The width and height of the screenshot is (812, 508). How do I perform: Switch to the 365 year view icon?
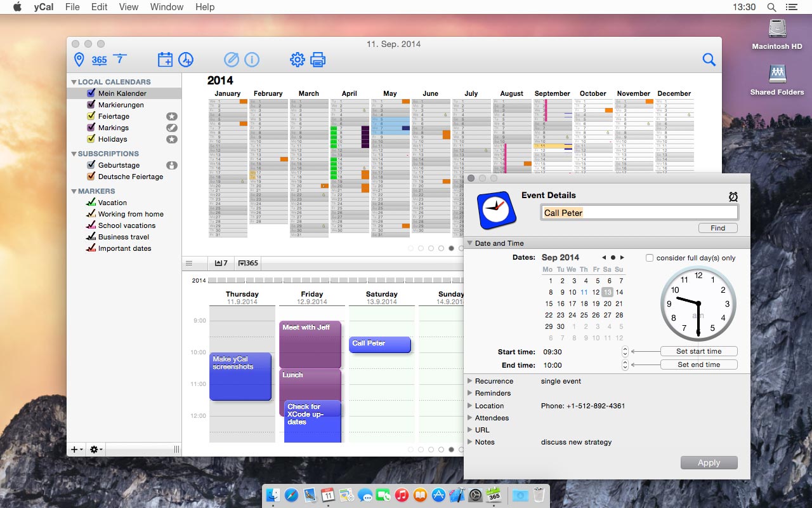[99, 60]
